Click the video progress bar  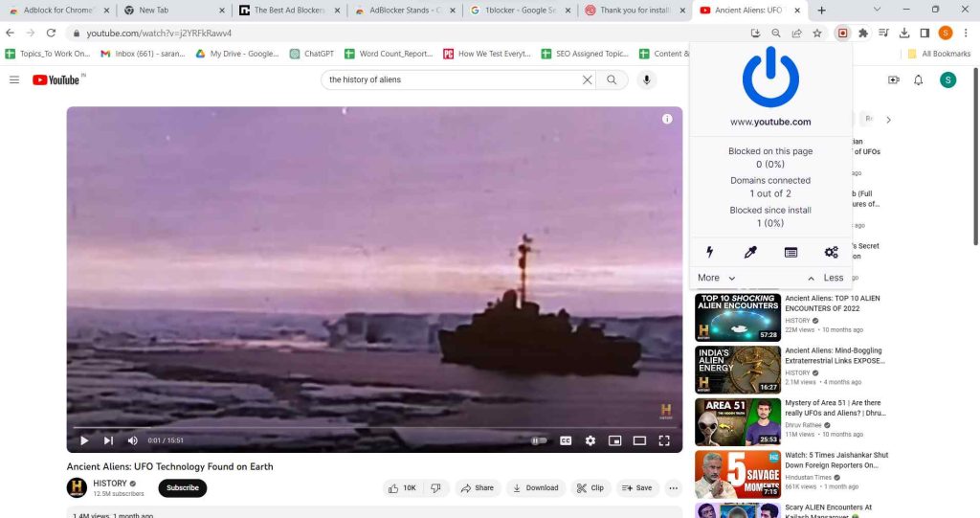[374, 427]
